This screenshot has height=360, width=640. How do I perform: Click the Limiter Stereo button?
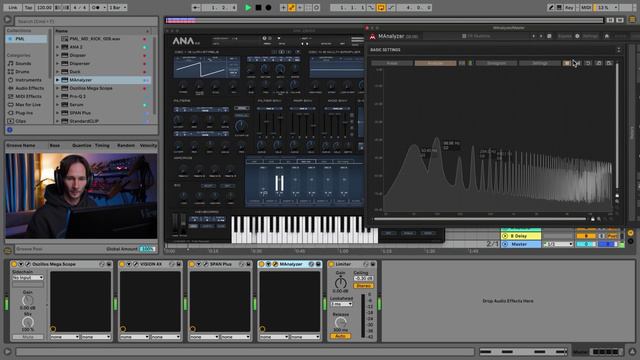[363, 286]
